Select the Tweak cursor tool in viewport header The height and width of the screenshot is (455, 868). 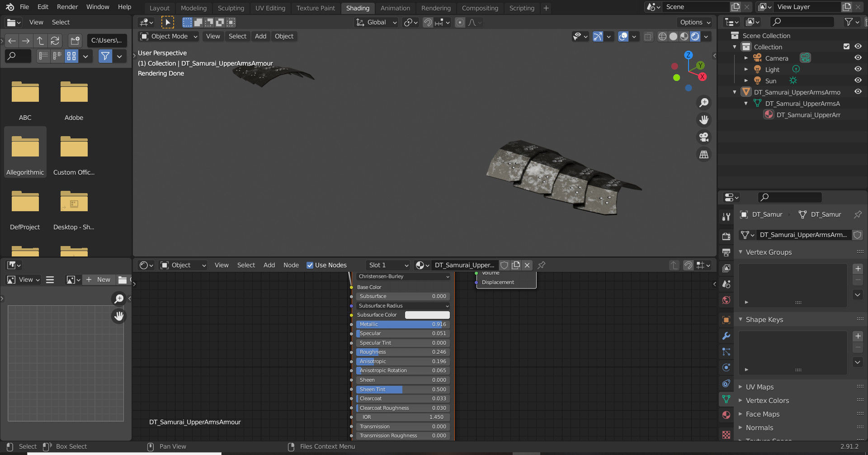click(x=167, y=22)
